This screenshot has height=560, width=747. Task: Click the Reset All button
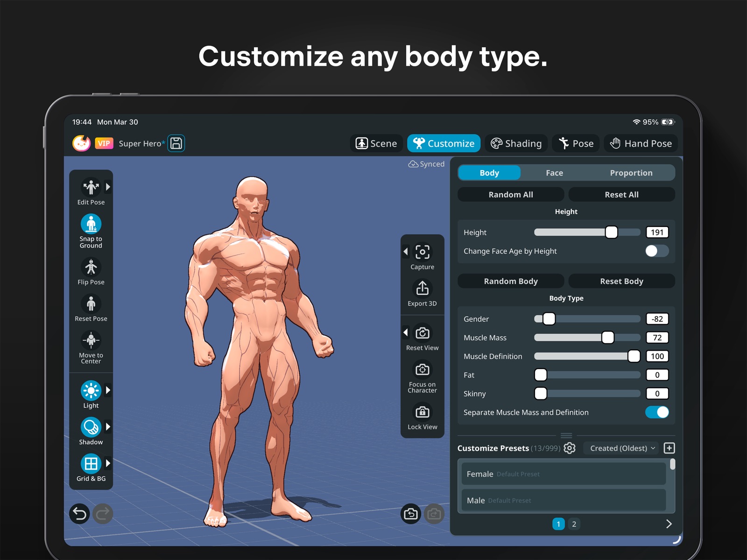pyautogui.click(x=621, y=195)
